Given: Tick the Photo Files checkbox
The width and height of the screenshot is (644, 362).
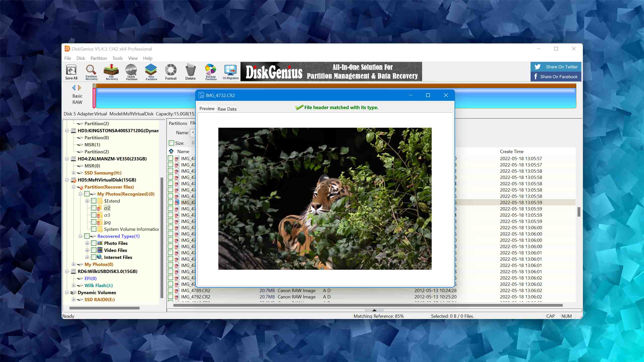Looking at the screenshot, I should click(x=94, y=243).
